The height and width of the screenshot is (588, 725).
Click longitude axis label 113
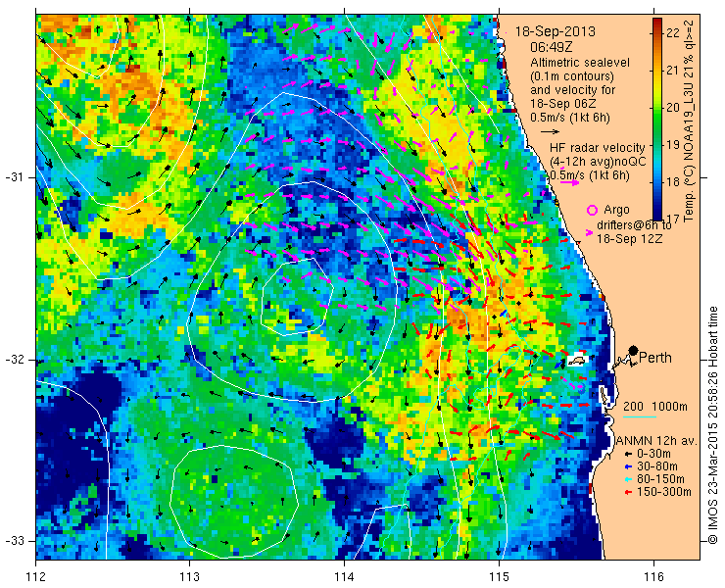(190, 577)
